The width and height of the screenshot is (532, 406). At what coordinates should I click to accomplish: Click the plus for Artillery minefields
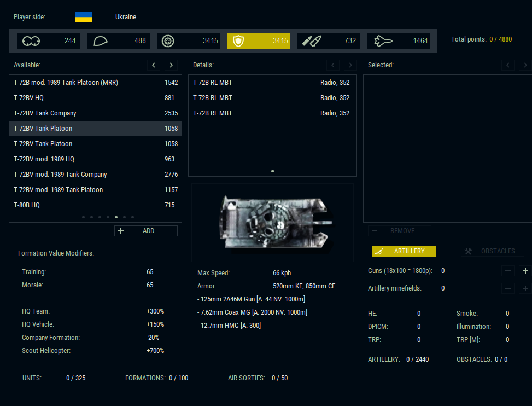coord(525,288)
